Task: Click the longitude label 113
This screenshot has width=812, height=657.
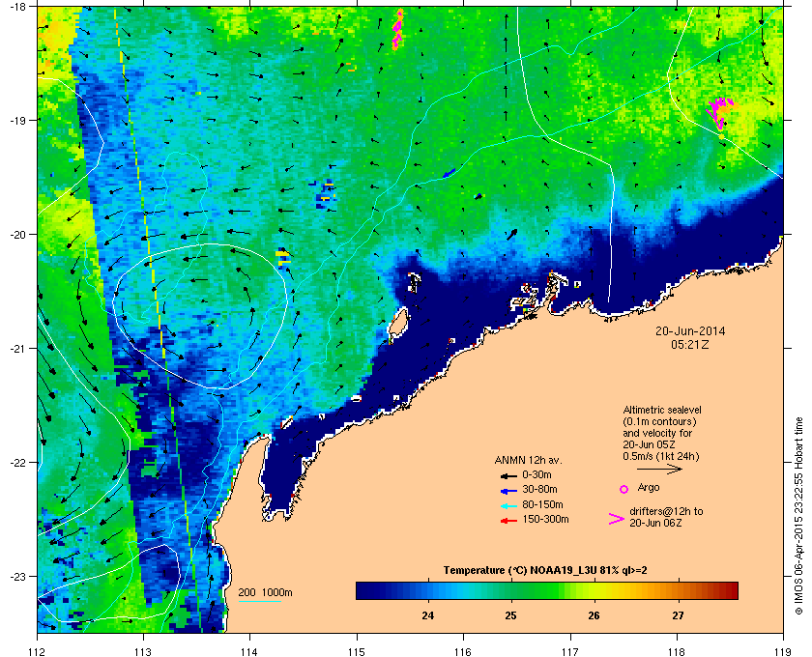Action: pyautogui.click(x=143, y=652)
